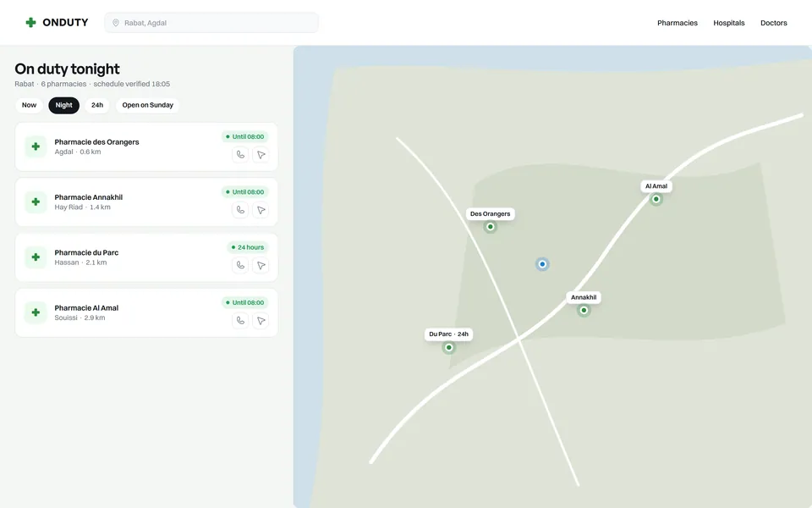Open the Pharmacies nav item
The width and height of the screenshot is (812, 508).
(x=678, y=23)
